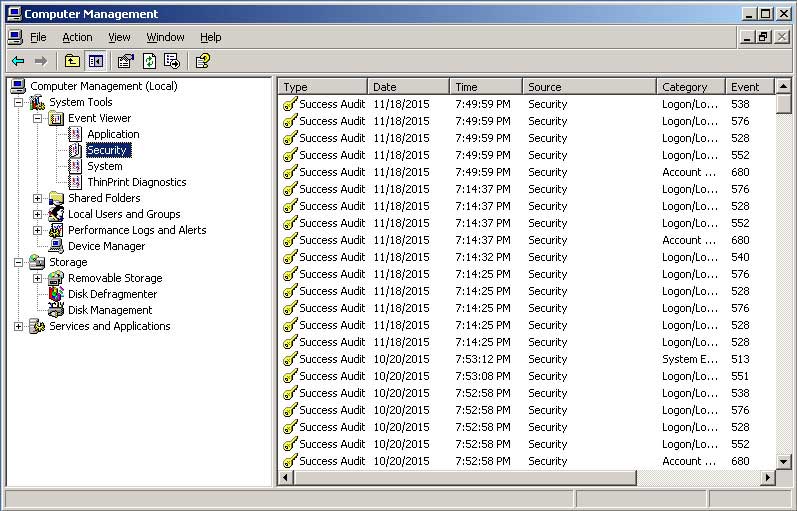The height and width of the screenshot is (511, 797).
Task: Expand the Removable Storage node
Action: [x=38, y=278]
